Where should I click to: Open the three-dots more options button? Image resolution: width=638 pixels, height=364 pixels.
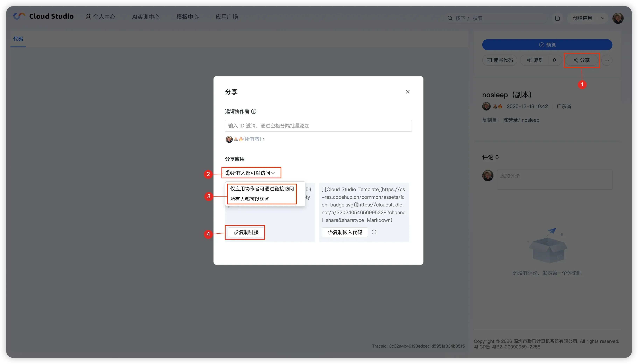pos(607,60)
